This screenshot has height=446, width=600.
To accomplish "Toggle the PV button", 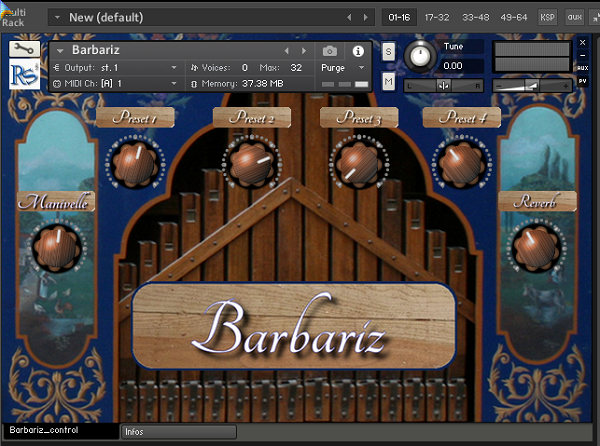I will pos(582,81).
